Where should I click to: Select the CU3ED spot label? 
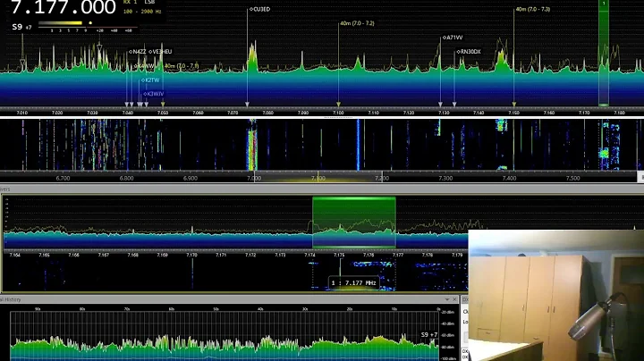260,9
